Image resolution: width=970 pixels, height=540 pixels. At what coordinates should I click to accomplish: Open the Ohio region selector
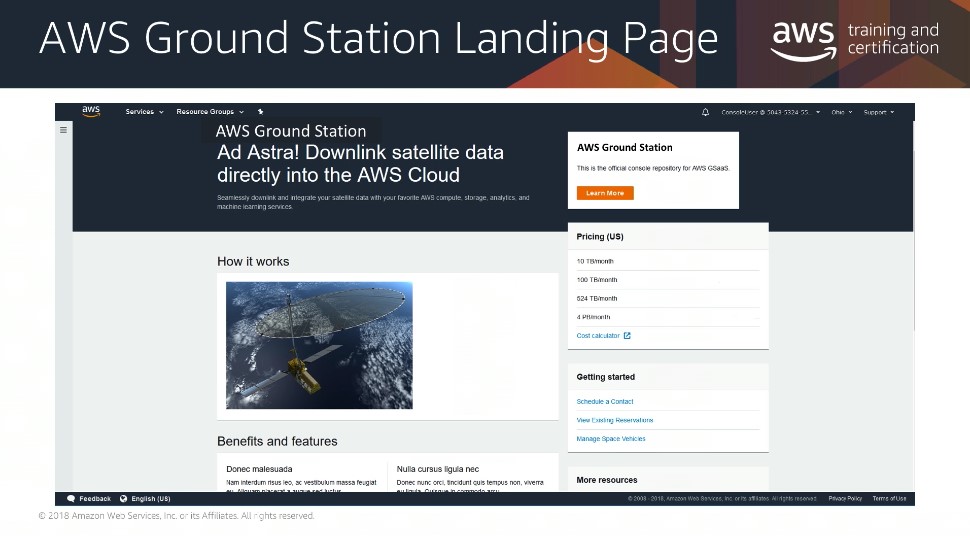tap(841, 112)
